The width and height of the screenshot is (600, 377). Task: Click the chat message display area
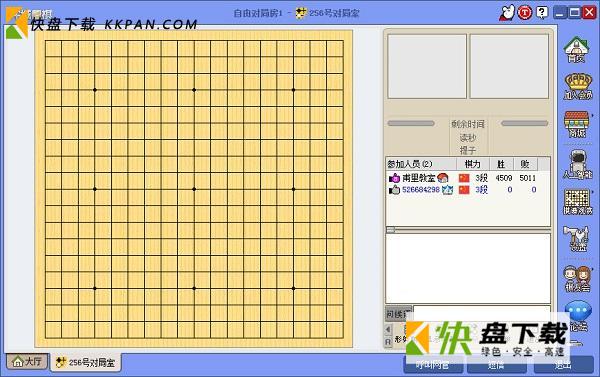pos(468,268)
